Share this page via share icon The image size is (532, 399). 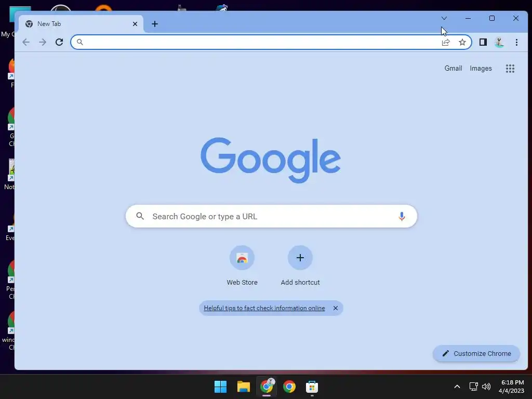pyautogui.click(x=445, y=42)
